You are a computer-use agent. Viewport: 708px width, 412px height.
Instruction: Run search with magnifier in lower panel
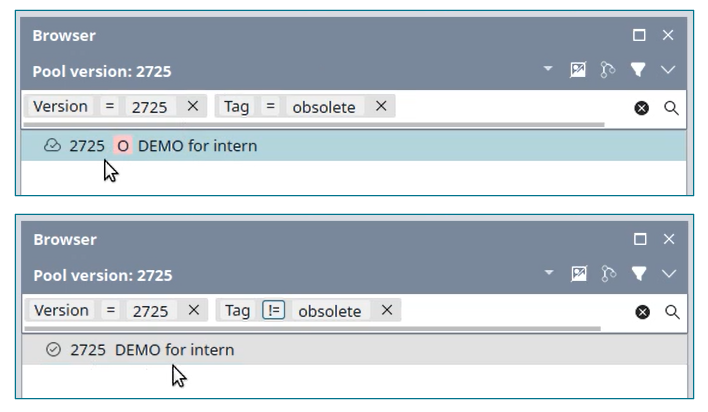coord(672,312)
